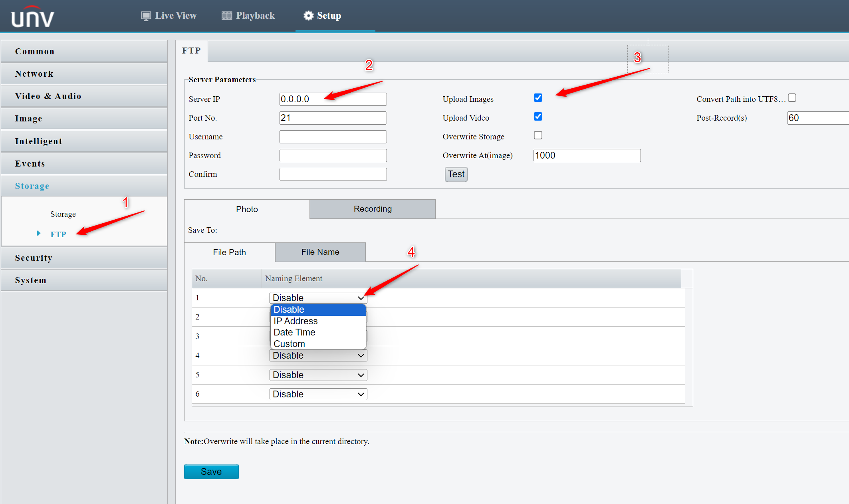849x504 pixels.
Task: Choose Disable in the open dropdown list
Action: (x=318, y=310)
